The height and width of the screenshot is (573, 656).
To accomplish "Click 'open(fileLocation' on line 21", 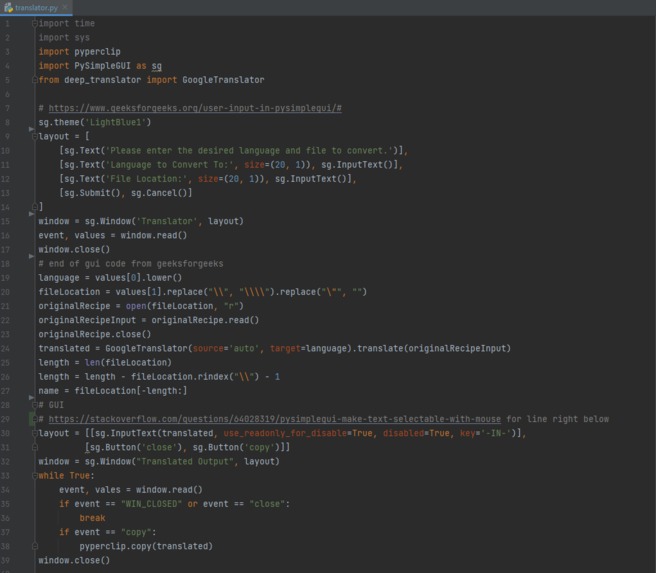I will [169, 306].
